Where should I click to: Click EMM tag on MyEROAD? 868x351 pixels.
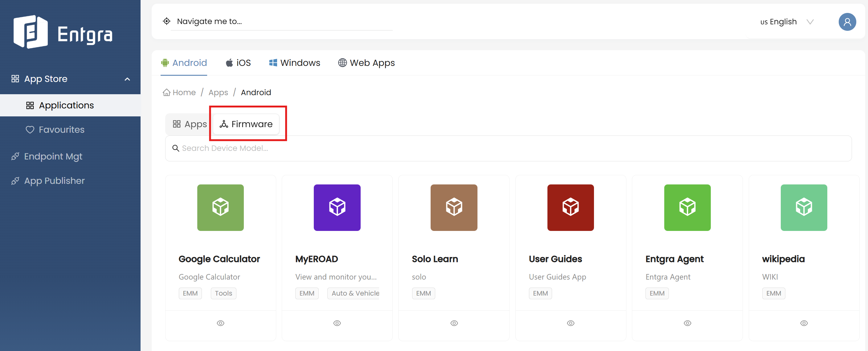[307, 293]
